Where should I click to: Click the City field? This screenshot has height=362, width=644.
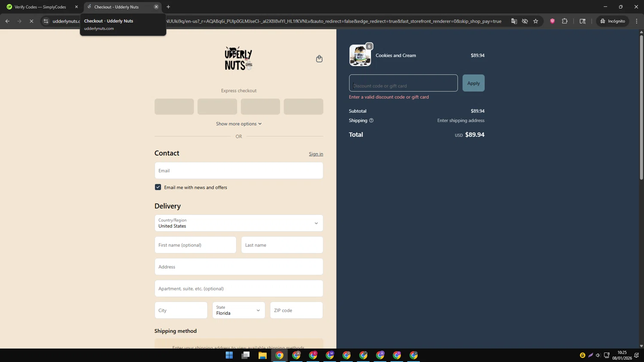point(181,310)
